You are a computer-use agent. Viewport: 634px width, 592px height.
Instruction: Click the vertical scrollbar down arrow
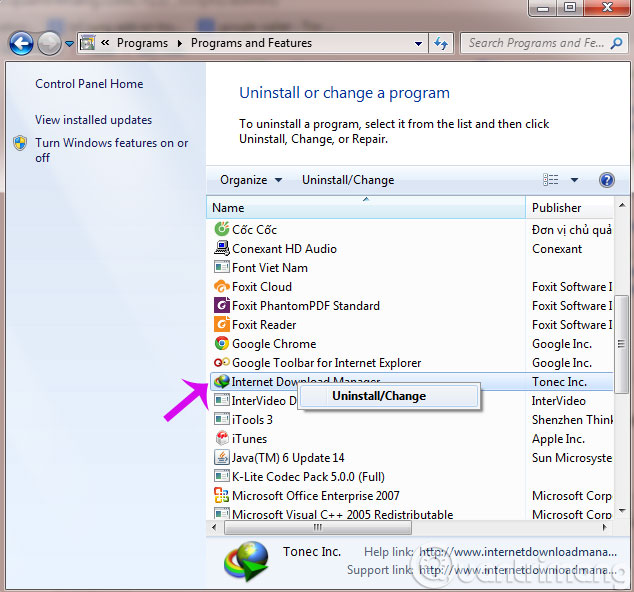622,510
